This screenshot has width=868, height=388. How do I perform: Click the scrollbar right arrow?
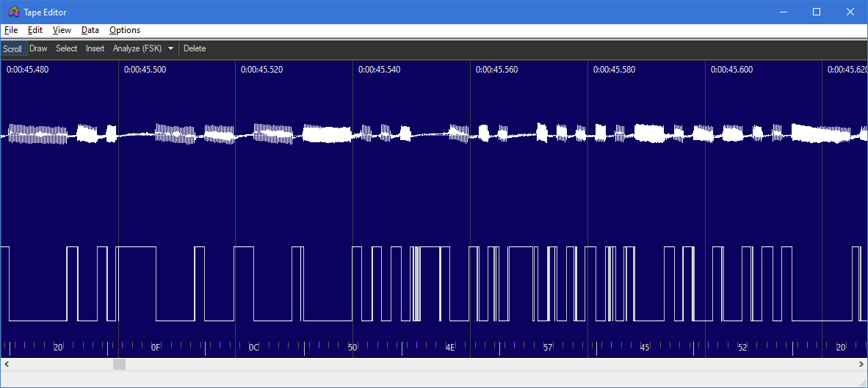click(x=861, y=365)
